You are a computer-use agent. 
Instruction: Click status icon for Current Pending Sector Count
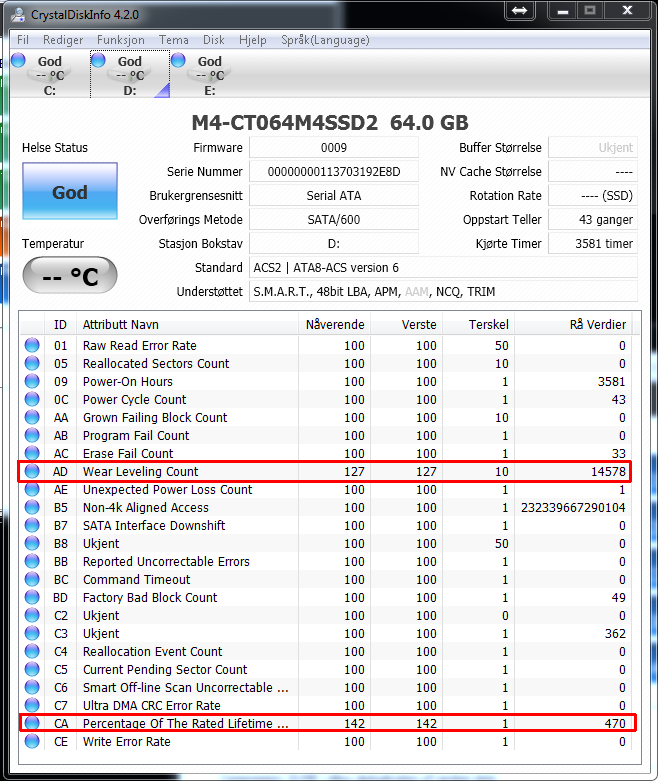(x=32, y=669)
